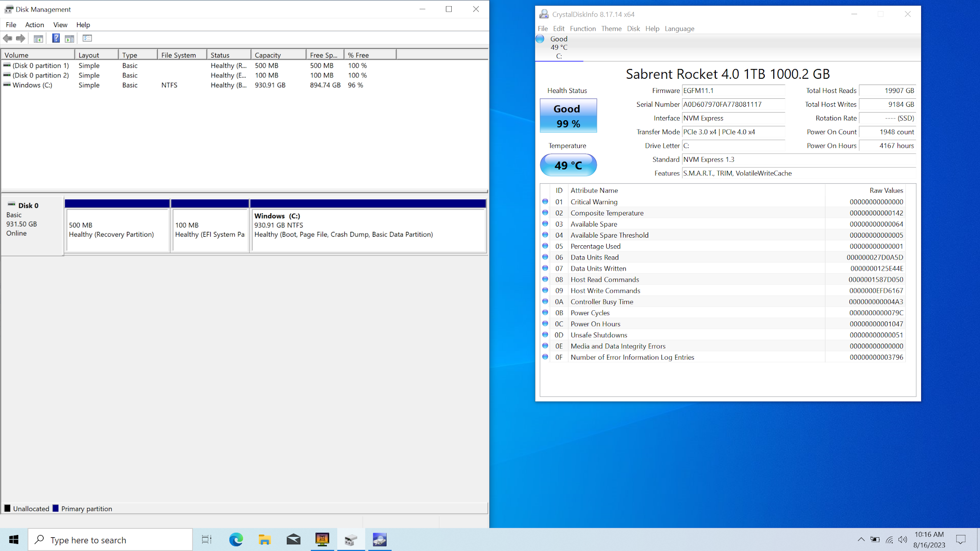Screen dimensions: 980x551
Task: Sort volumes by the Capacity column header
Action: pyautogui.click(x=278, y=55)
